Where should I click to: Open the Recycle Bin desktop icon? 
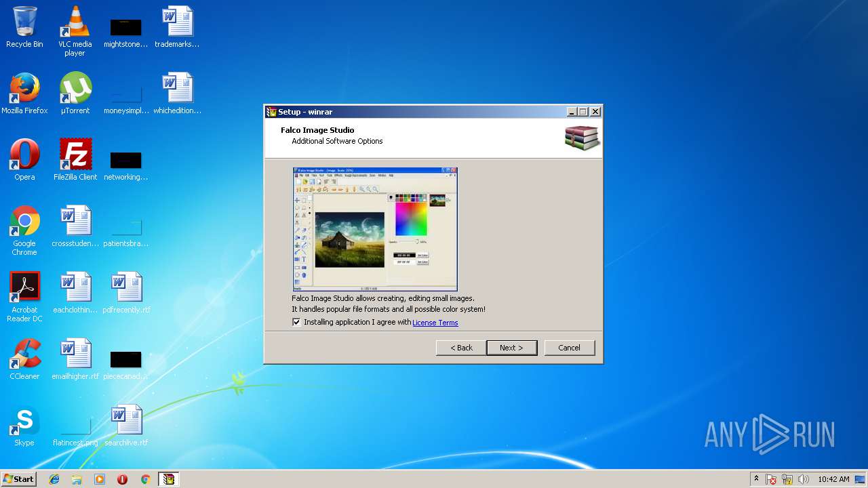(24, 27)
